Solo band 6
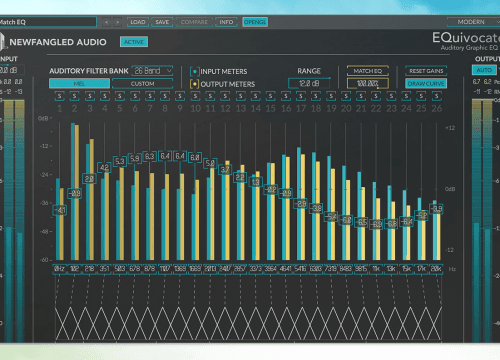This screenshot has height=360, width=500. pyautogui.click(x=135, y=96)
